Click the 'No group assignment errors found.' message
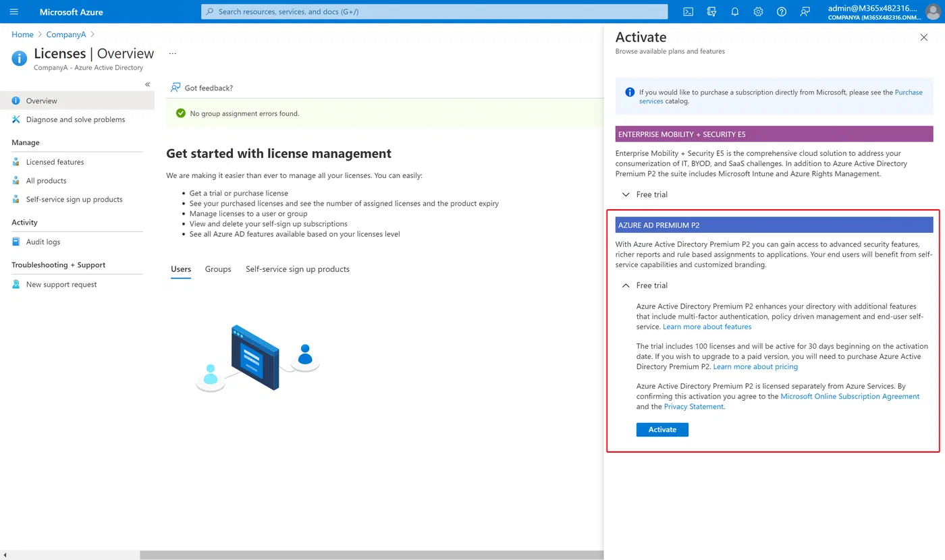Screen dimensions: 945x560 (x=244, y=113)
